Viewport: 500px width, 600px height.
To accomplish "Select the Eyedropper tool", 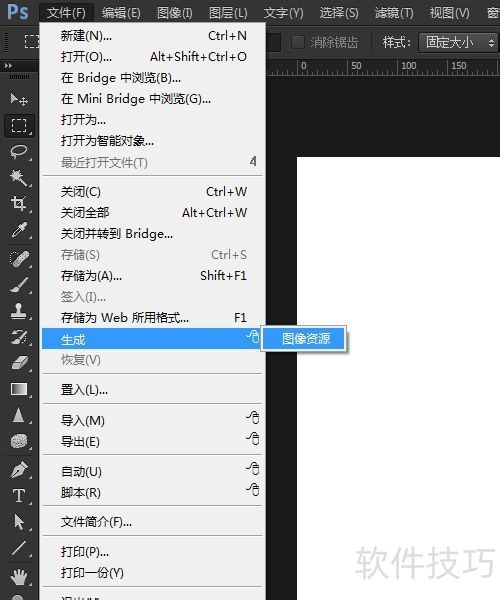I will point(19,230).
